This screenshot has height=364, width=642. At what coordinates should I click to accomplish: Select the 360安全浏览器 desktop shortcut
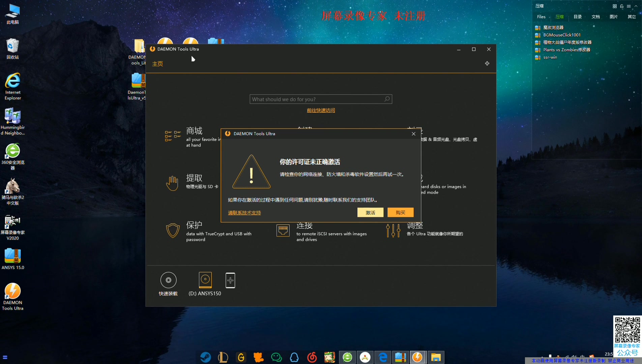(x=13, y=156)
